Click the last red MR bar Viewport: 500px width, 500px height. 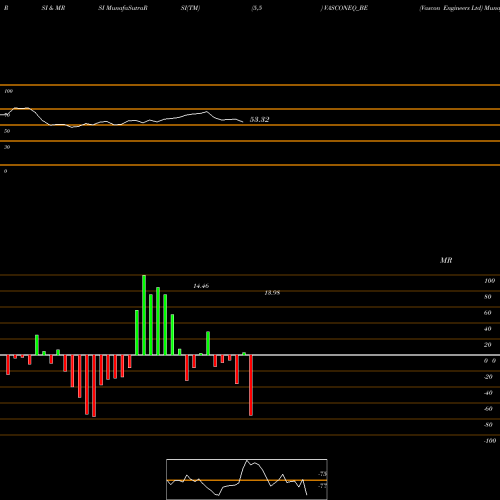point(251,385)
